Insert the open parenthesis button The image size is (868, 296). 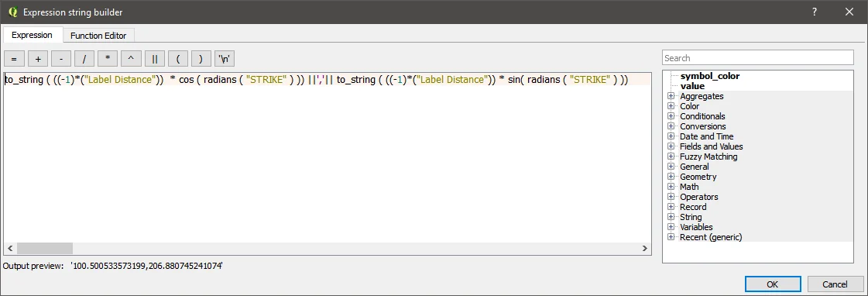[x=178, y=58]
